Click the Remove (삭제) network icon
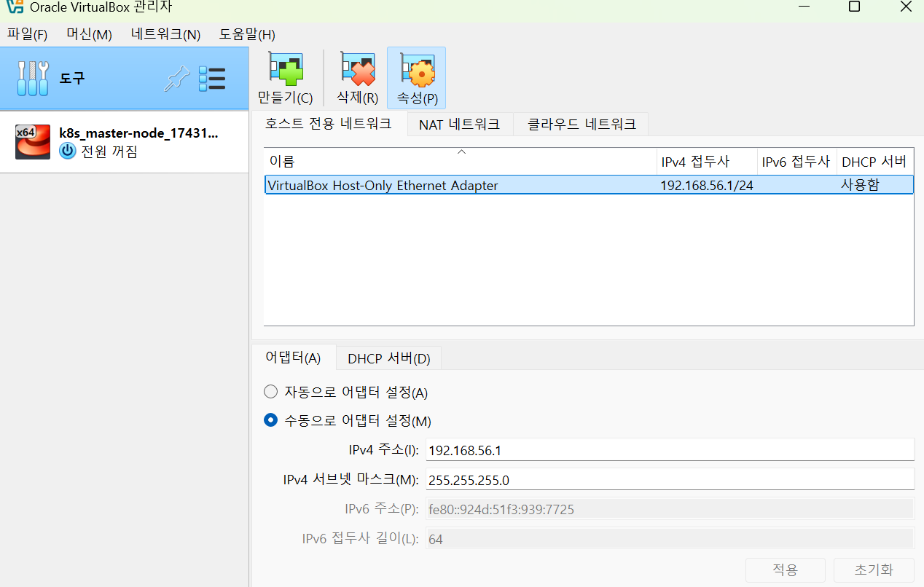924x587 pixels. click(x=357, y=69)
